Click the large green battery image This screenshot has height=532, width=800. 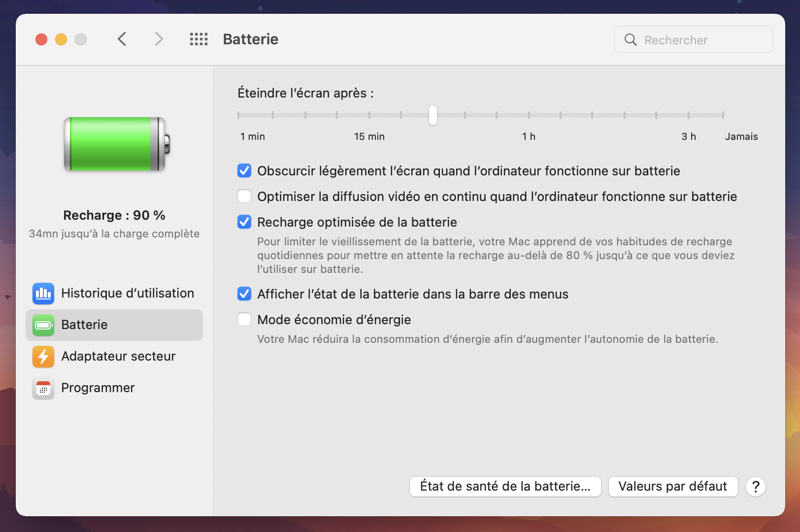(117, 144)
